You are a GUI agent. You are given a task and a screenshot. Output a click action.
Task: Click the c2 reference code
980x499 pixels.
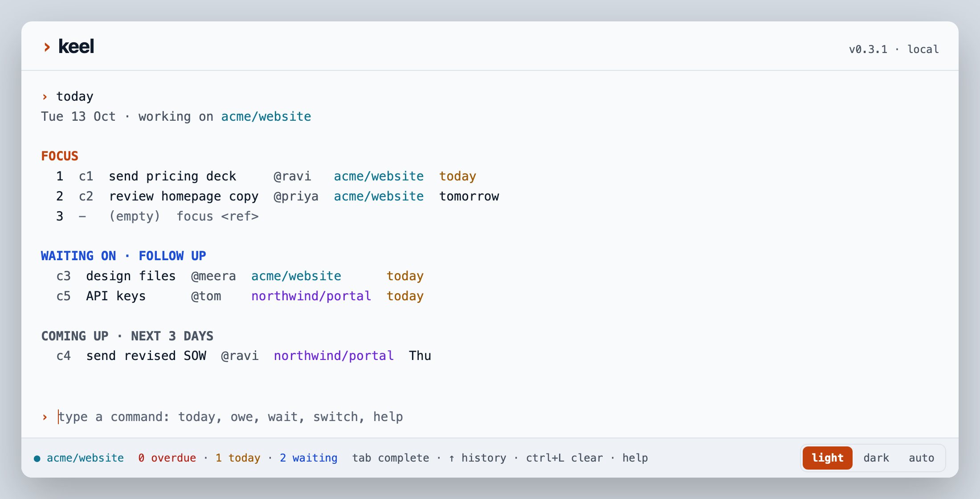[x=86, y=196]
